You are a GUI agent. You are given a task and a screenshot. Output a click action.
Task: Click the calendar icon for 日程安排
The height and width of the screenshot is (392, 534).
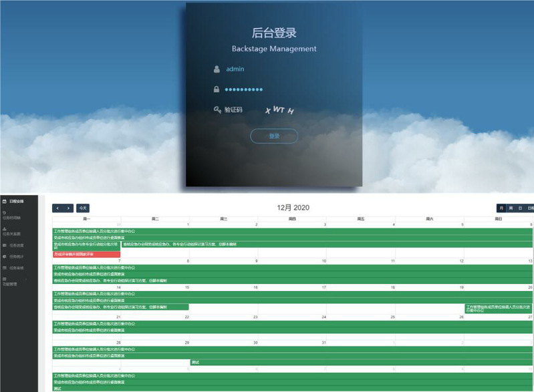pos(5,201)
